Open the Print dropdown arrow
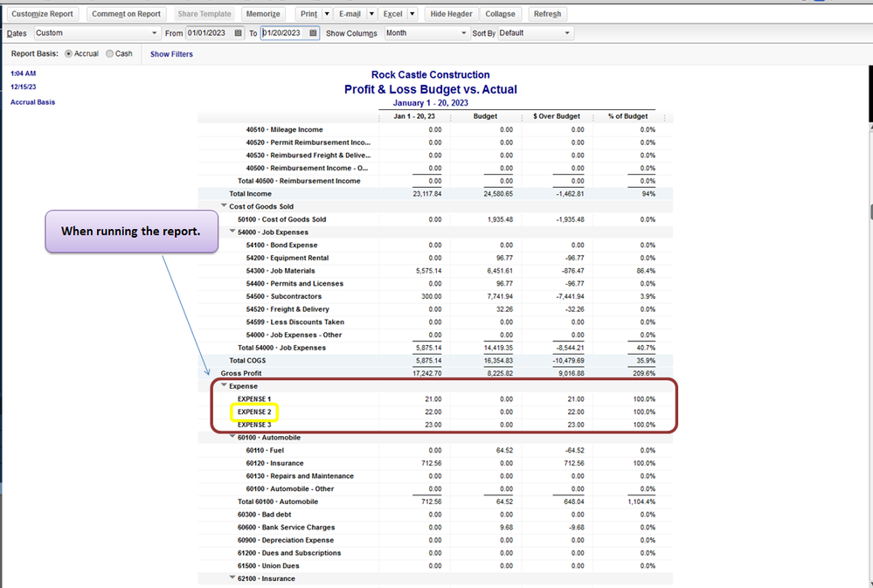 click(326, 14)
